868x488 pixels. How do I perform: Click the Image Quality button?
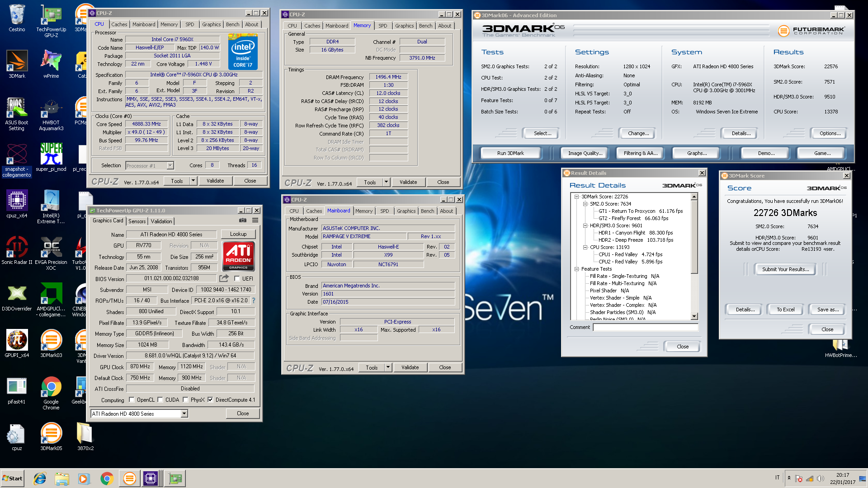click(x=585, y=153)
